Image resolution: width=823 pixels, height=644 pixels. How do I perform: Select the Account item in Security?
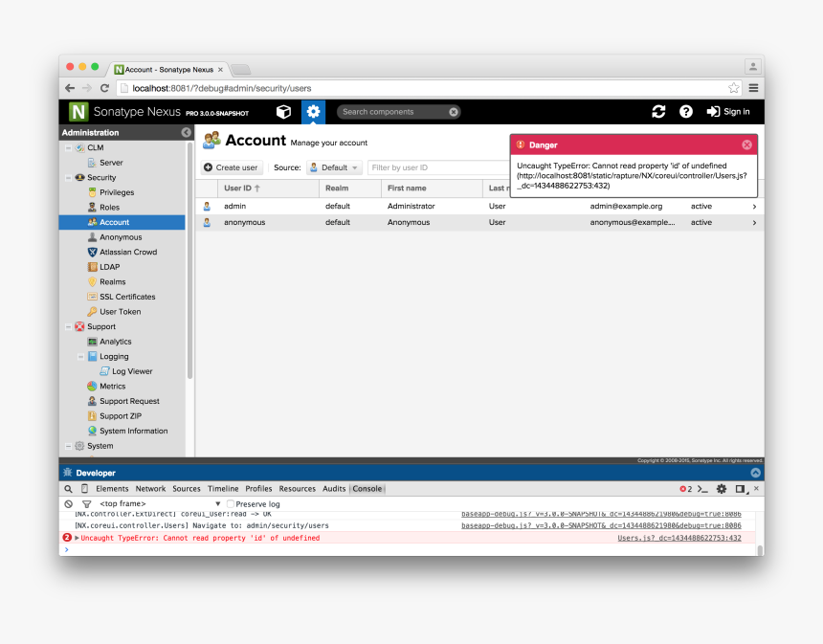coord(122,223)
